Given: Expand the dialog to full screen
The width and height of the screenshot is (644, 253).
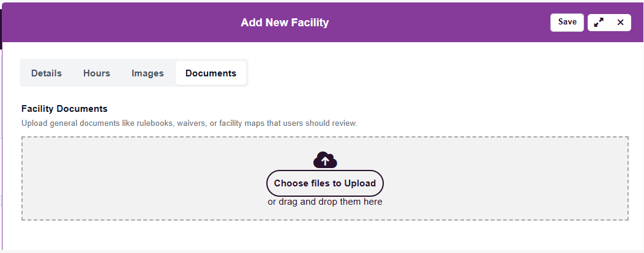Looking at the screenshot, I should [x=599, y=22].
